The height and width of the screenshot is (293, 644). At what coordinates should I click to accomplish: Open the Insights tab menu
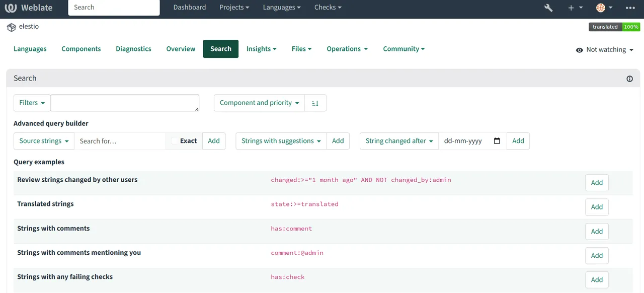tap(262, 49)
